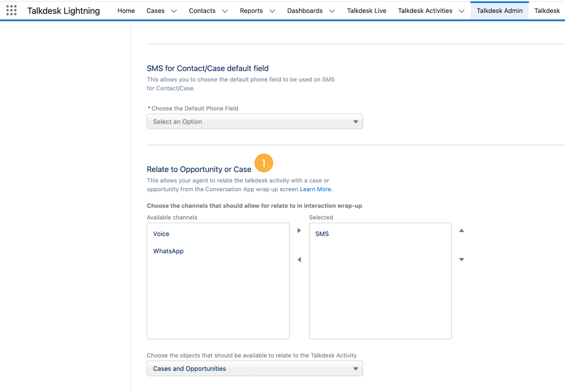Open the App Launcher grid icon

pos(11,10)
